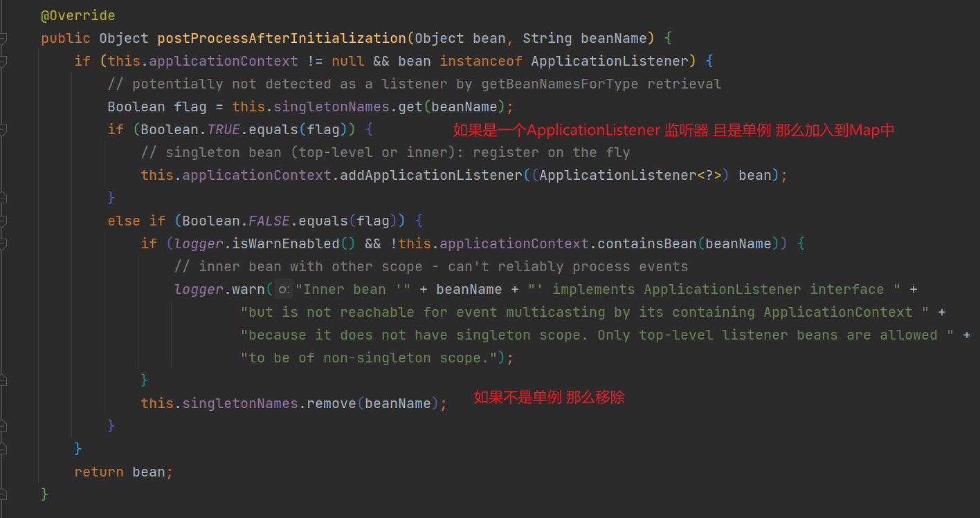Collapse the fold at 'else if (Boolean.FALSE.equals(flag))'
Screen dimensions: 980x518
click(3, 221)
